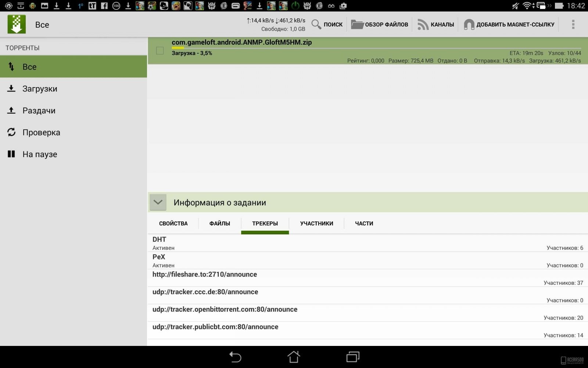Tap the green power notification icon
Image resolution: width=588 pixels, height=368 pixels.
pyautogui.click(x=295, y=6)
